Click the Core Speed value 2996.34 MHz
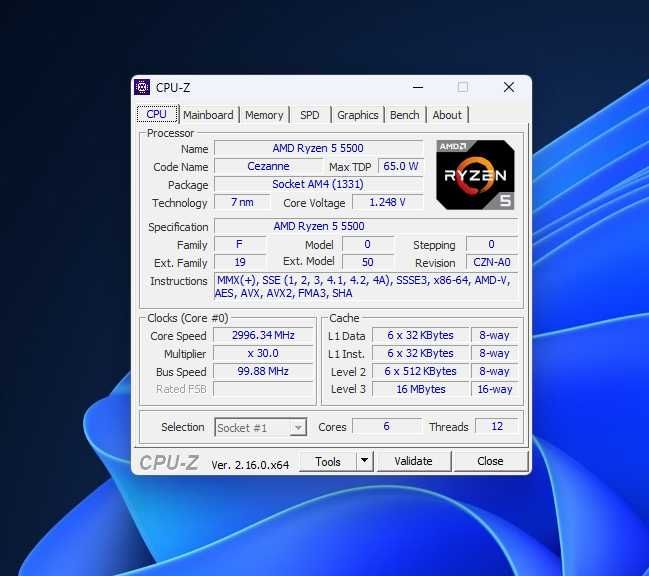This screenshot has height=576, width=649. click(263, 335)
